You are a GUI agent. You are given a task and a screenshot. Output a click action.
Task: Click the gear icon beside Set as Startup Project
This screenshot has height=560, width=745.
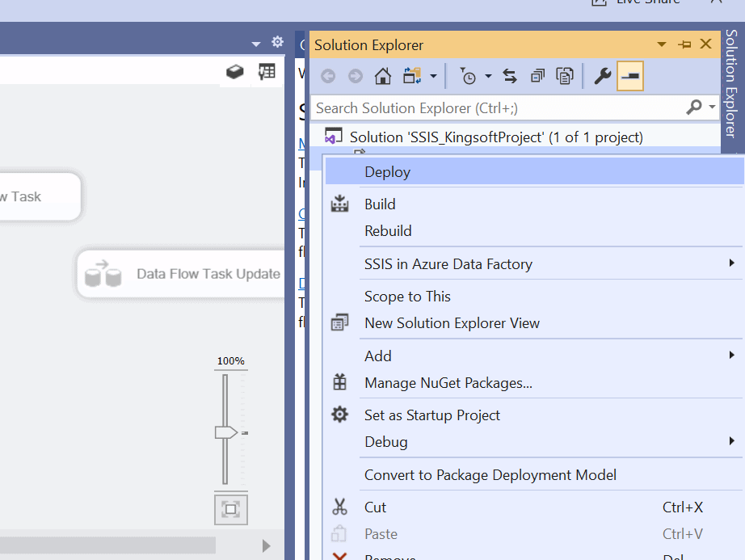[x=339, y=415]
